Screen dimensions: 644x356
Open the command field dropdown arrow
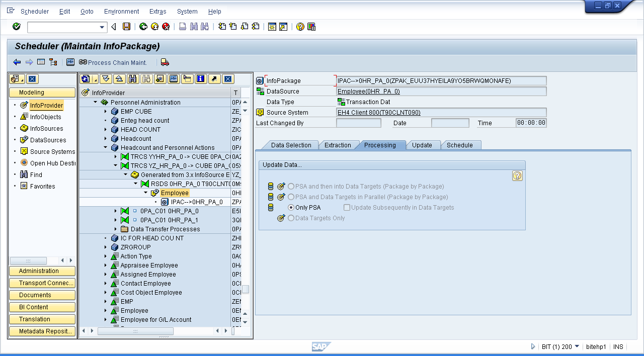click(103, 27)
